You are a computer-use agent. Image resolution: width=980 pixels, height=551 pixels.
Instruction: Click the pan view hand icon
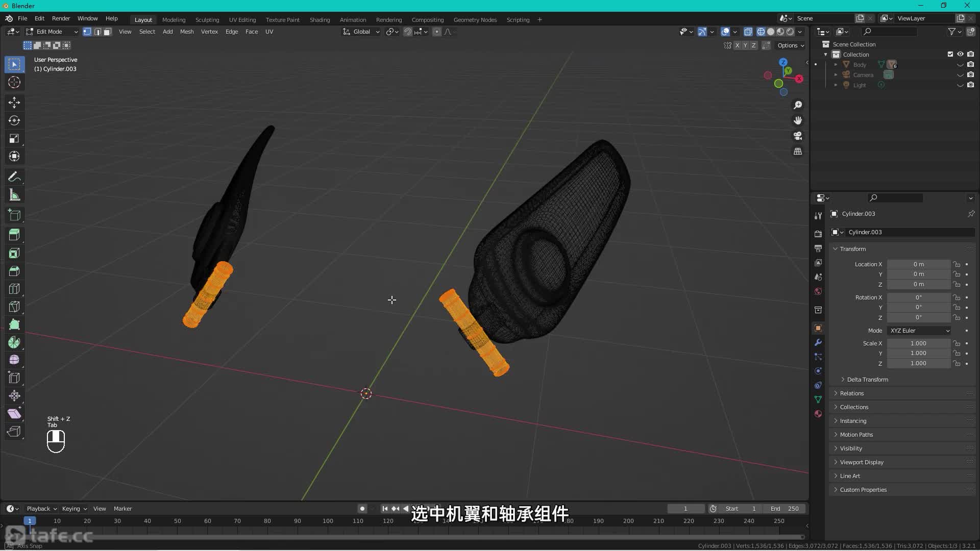point(798,120)
